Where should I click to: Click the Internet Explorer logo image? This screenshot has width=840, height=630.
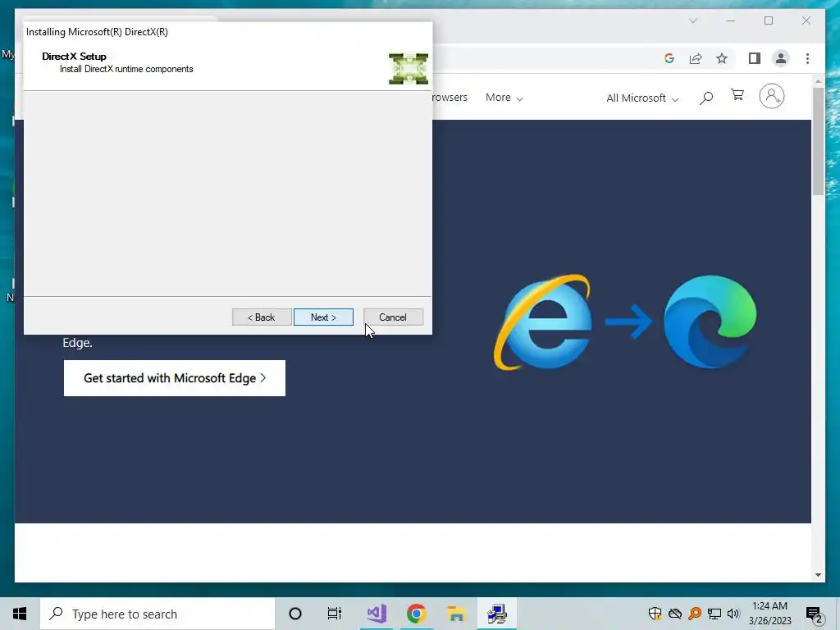[542, 322]
